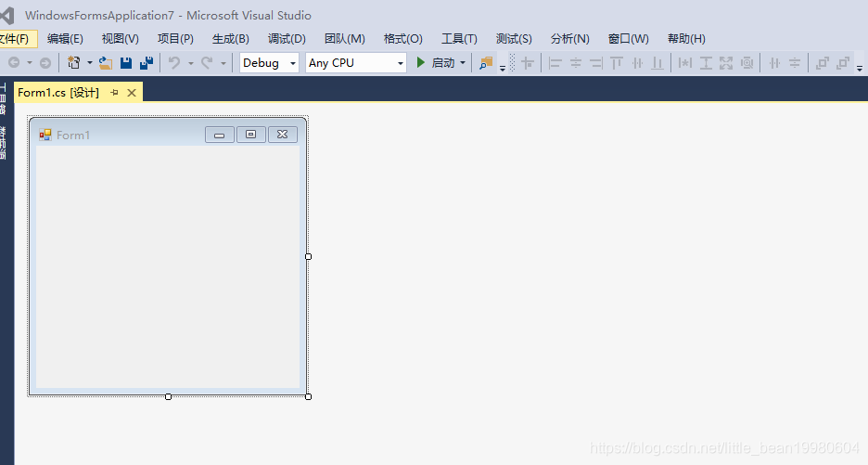The image size is (868, 465).
Task: Open the navigate backward history dropdown arrow
Action: [x=30, y=62]
